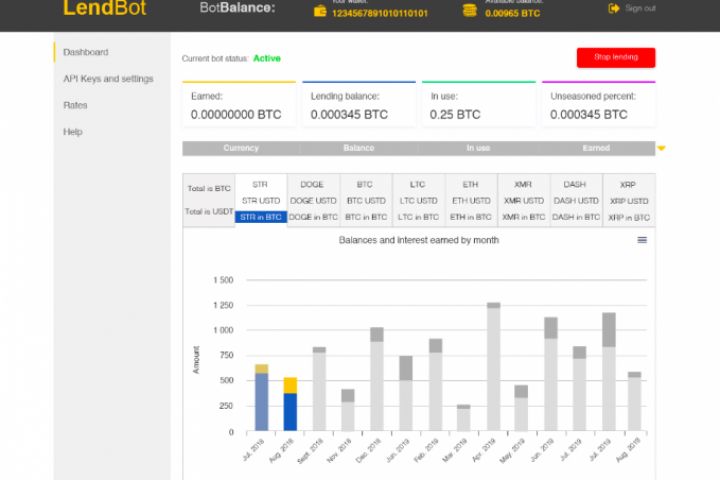This screenshot has height=480, width=720.
Task: Click the yellow segment of Aug 2018 bar
Action: pos(290,385)
